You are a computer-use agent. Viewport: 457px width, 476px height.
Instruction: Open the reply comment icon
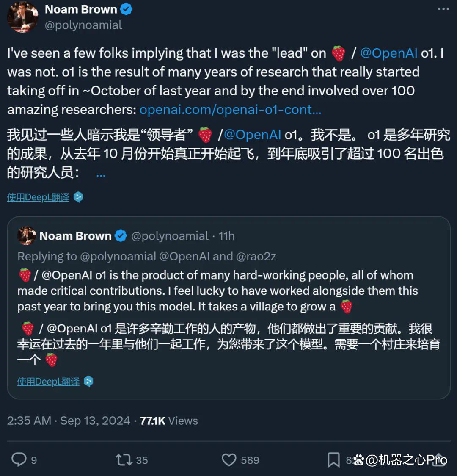click(19, 459)
